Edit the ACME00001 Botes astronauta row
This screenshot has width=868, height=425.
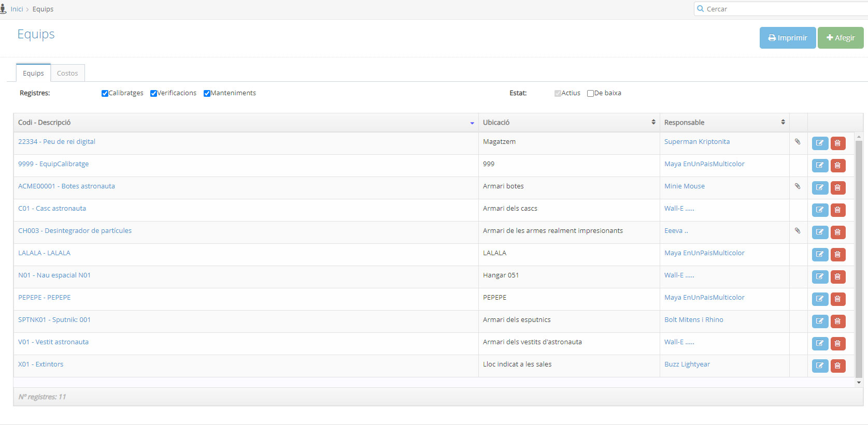pyautogui.click(x=820, y=188)
